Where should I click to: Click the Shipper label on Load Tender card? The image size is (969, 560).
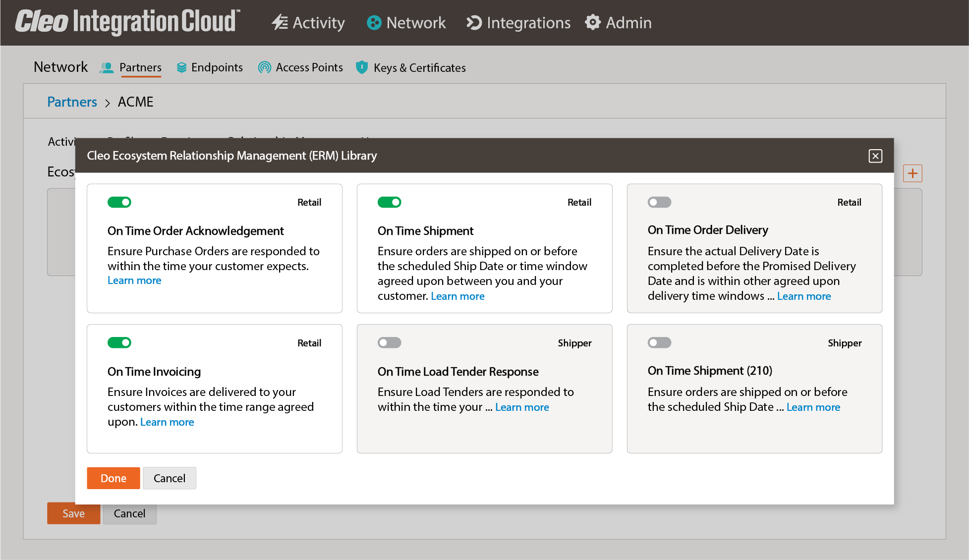574,343
